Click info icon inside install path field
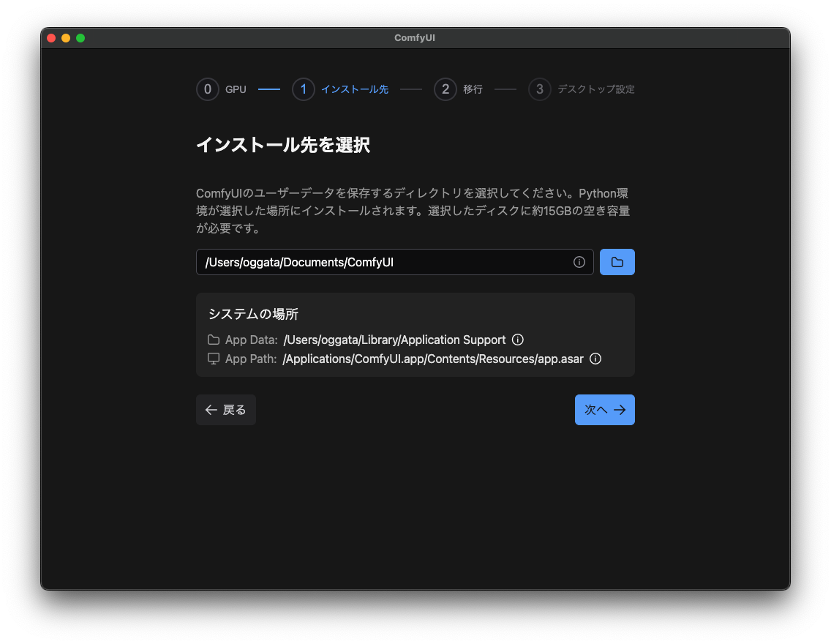The height and width of the screenshot is (644, 831). (579, 262)
